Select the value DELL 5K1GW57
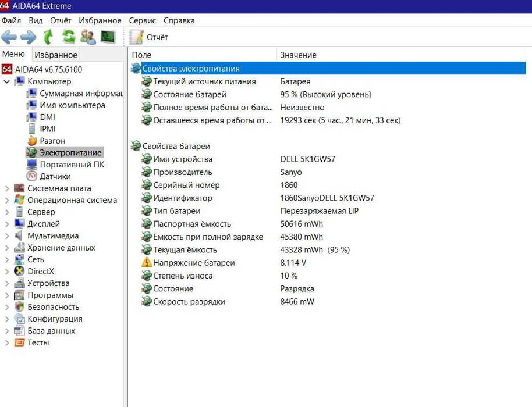This screenshot has width=532, height=407. (308, 159)
